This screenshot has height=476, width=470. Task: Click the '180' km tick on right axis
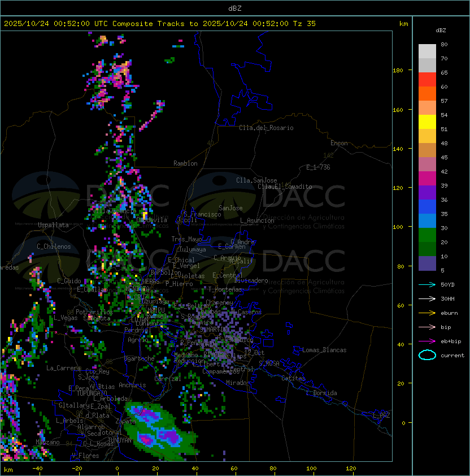tap(398, 71)
